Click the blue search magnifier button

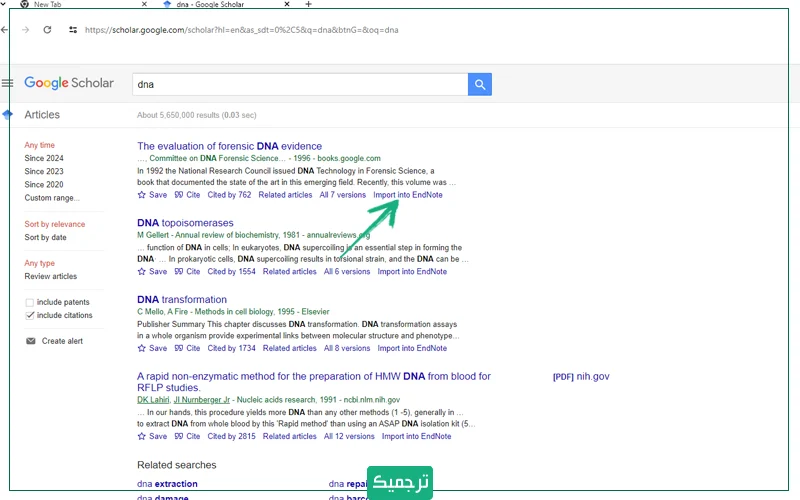(x=480, y=84)
